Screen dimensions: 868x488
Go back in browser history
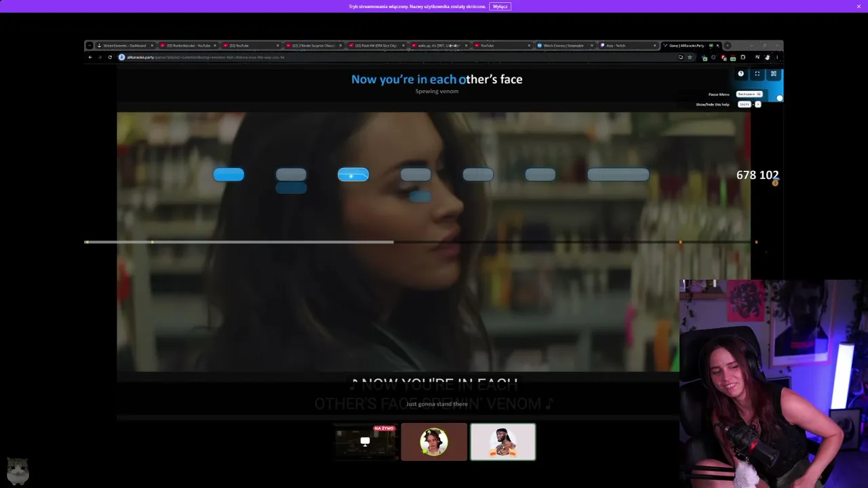(90, 57)
